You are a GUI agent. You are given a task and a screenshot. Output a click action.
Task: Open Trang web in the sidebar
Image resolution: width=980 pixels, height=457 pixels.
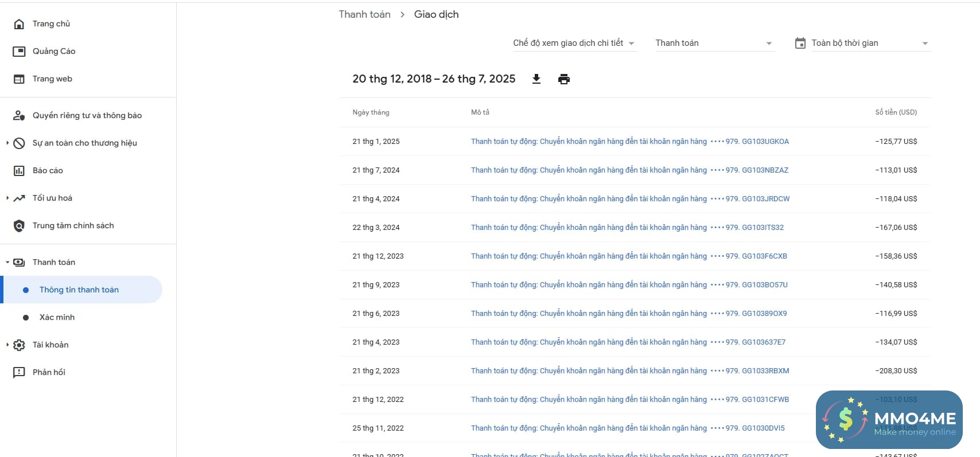(52, 79)
